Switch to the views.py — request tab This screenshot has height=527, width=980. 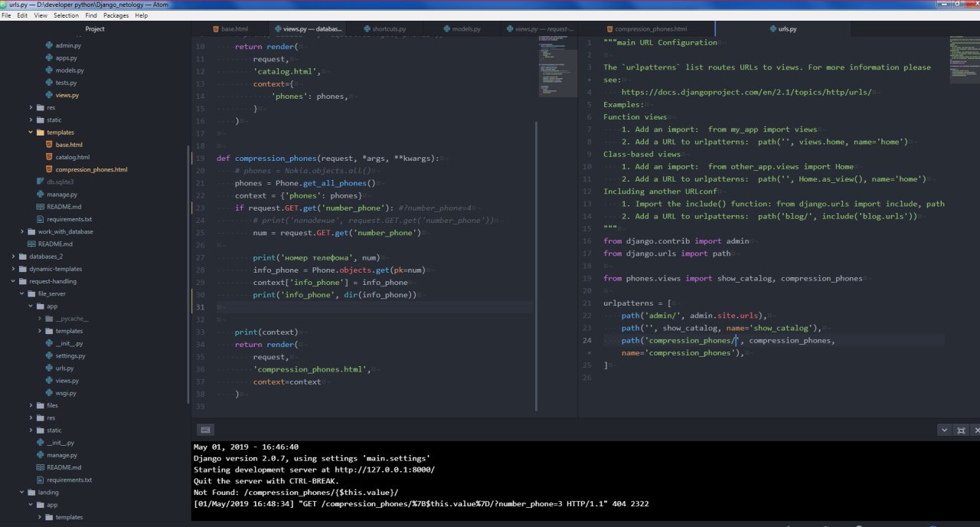tap(537, 29)
